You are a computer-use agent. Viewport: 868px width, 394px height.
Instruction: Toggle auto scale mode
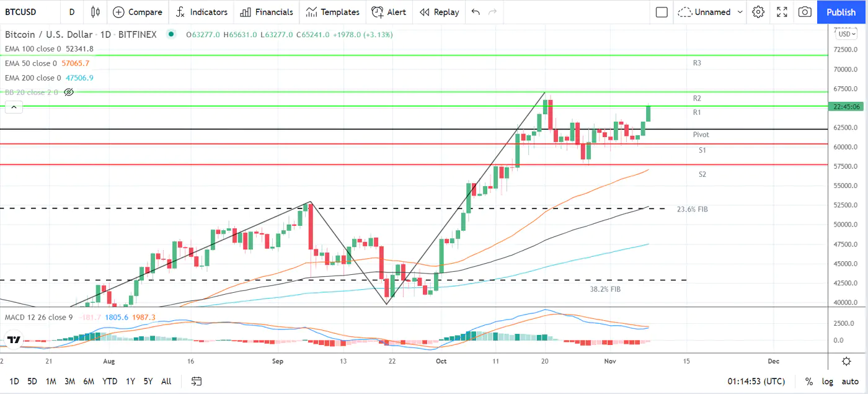[x=850, y=381]
